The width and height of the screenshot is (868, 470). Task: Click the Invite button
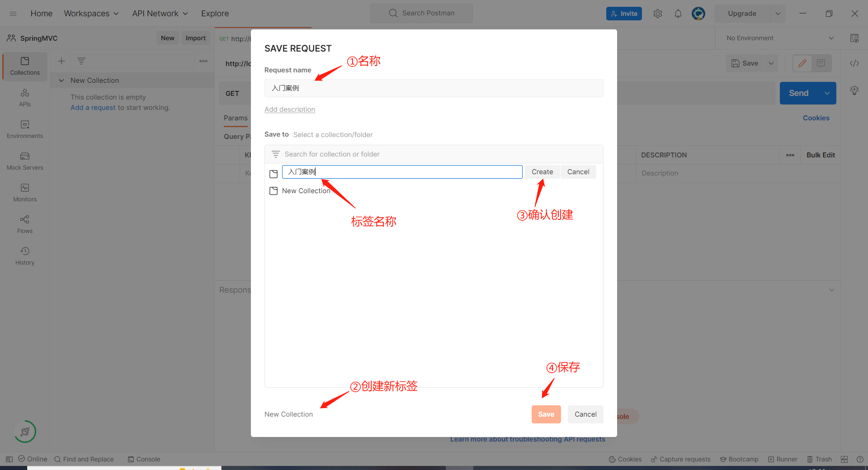tap(624, 14)
